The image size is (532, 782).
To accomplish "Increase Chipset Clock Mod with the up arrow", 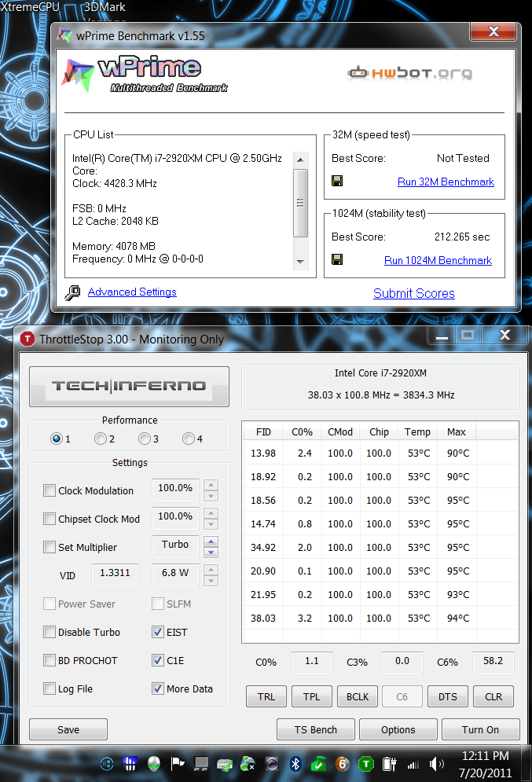I will coord(211,514).
